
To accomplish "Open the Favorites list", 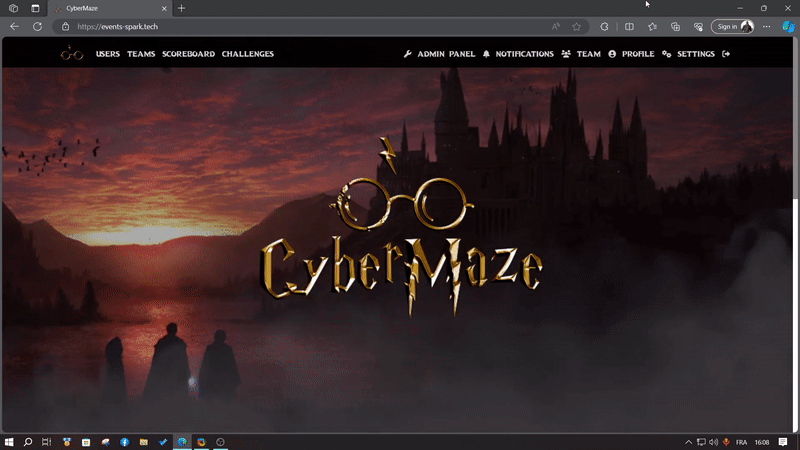I will pyautogui.click(x=653, y=27).
